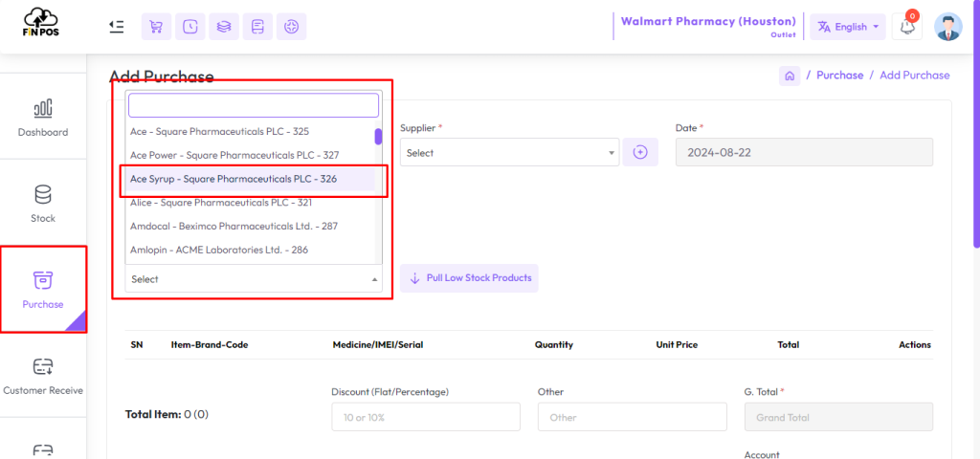The image size is (980, 459).
Task: Click the Pull Low Stock Products button
Action: tap(469, 278)
